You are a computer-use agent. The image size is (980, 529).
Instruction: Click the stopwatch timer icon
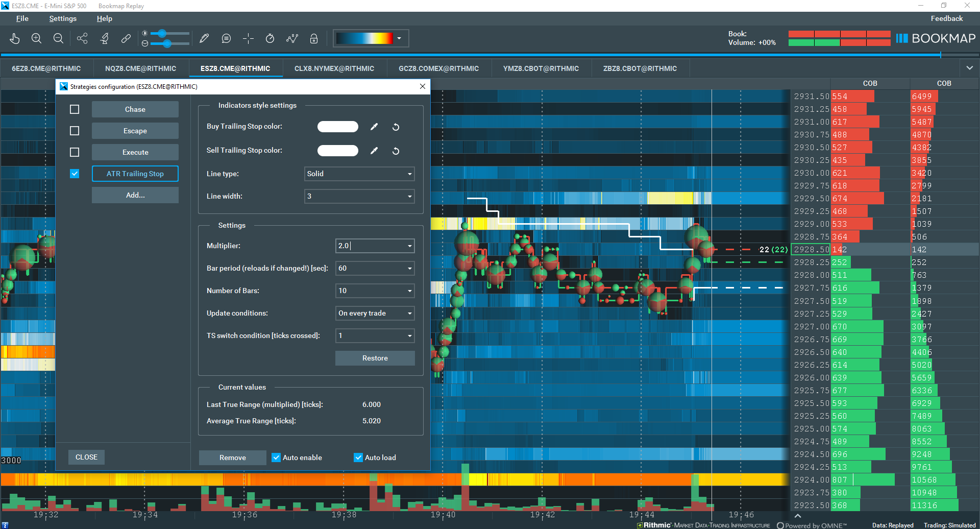pos(270,39)
